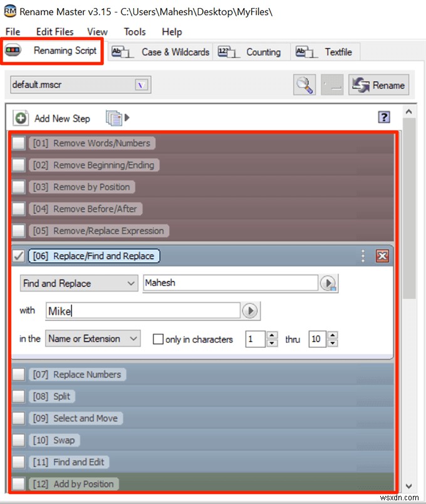The width and height of the screenshot is (426, 504).
Task: Tick the 'only in characters' checkbox
Action: coord(158,339)
